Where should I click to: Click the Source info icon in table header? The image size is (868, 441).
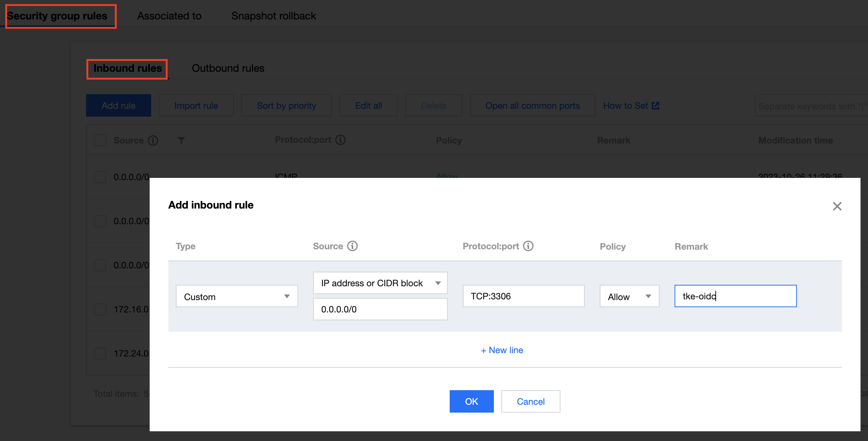[153, 141]
